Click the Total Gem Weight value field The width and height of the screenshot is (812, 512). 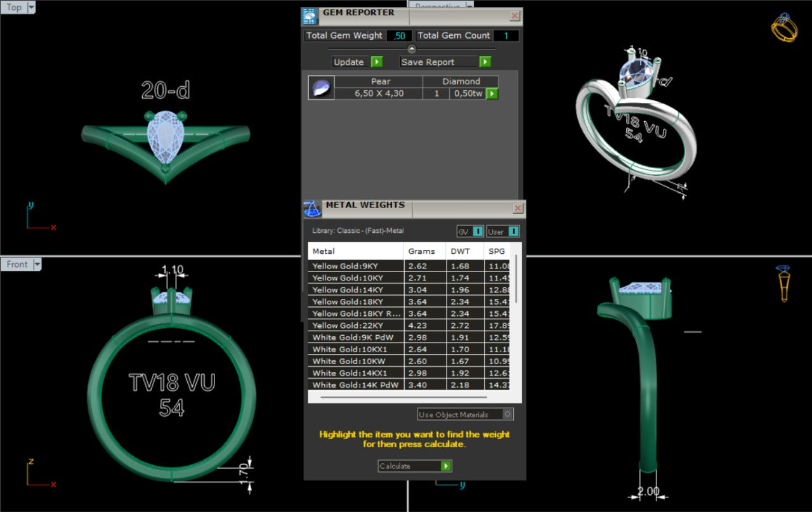400,36
